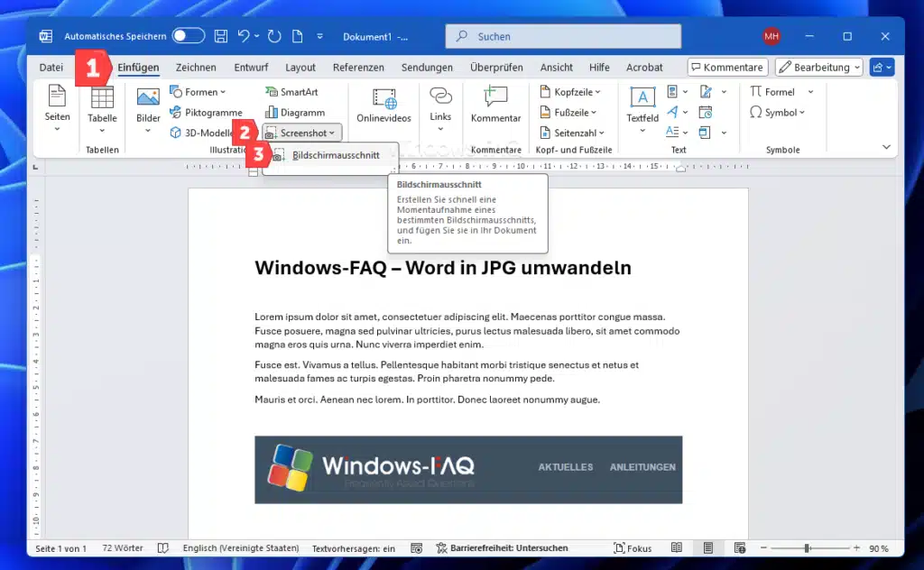Open the Hilfe tab
924x570 pixels.
[599, 67]
